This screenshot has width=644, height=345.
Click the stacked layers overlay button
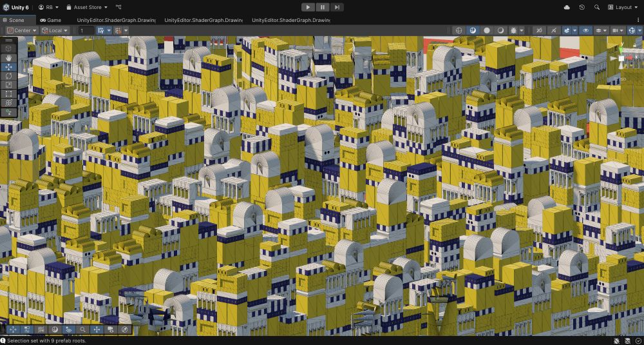pos(601,30)
